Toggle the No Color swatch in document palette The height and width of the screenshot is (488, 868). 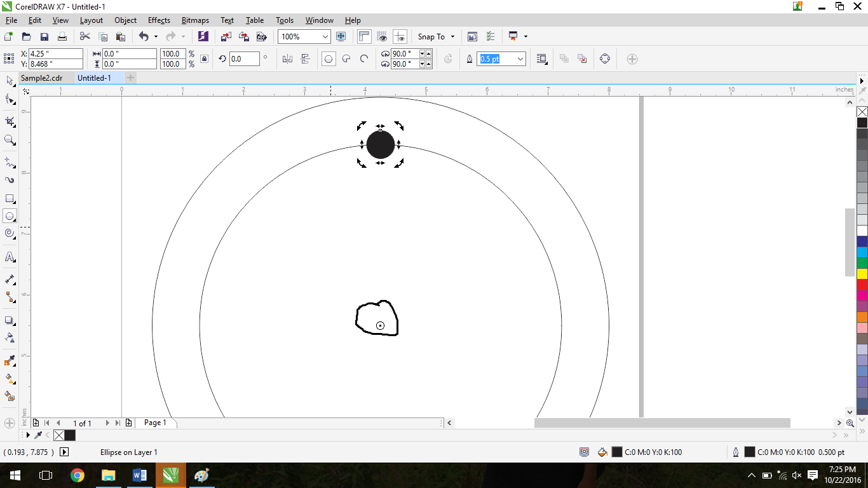(x=59, y=435)
